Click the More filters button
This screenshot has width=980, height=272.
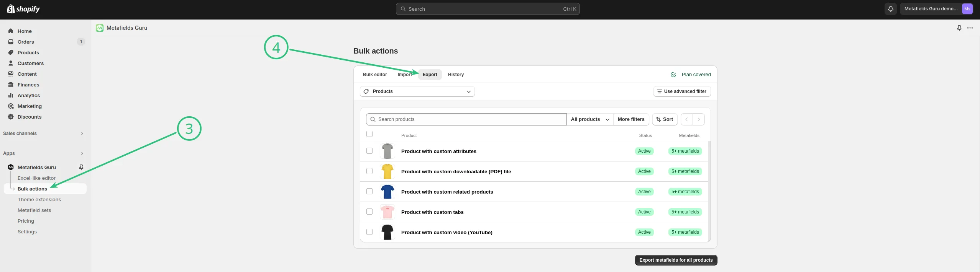[x=631, y=119]
